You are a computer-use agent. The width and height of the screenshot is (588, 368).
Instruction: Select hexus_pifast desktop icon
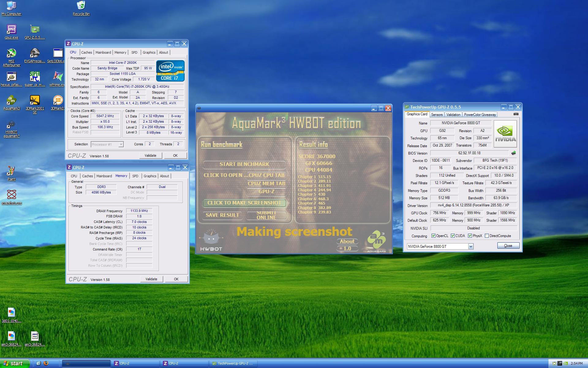pyautogui.click(x=11, y=79)
